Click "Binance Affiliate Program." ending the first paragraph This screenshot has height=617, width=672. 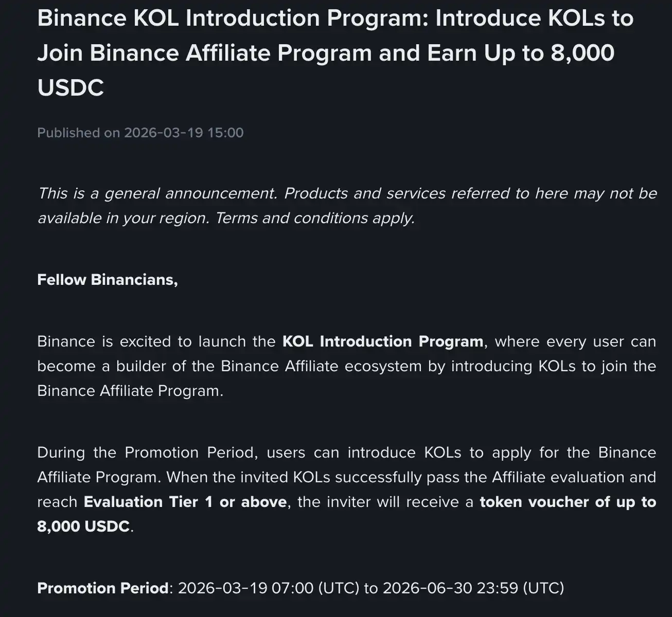[130, 391]
